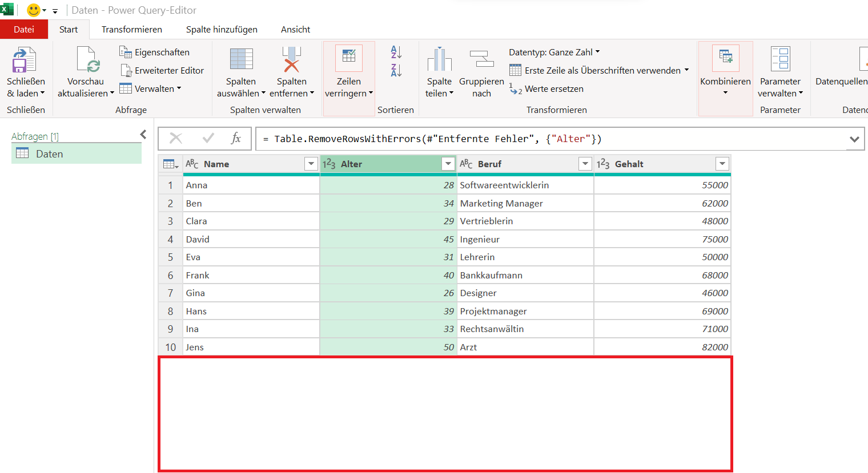The height and width of the screenshot is (473, 868).
Task: Open the Quick Access Toolbar customize arrow
Action: tap(55, 11)
